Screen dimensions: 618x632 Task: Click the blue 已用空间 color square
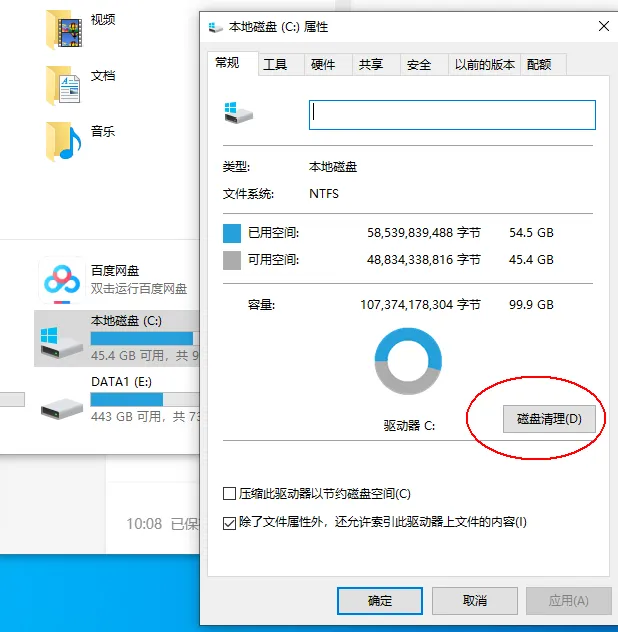[x=232, y=233]
